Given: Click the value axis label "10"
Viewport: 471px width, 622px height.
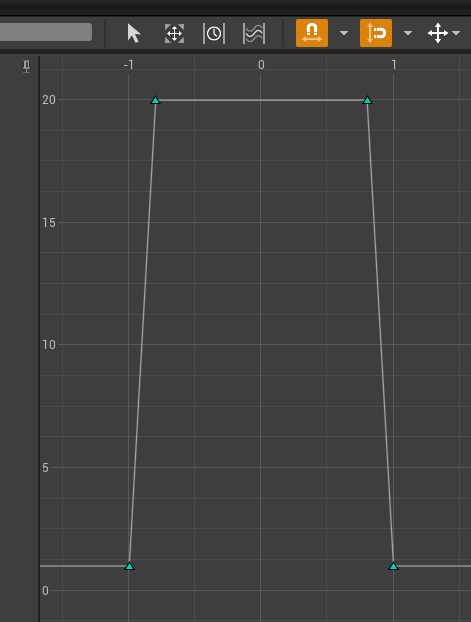Looking at the screenshot, I should point(49,345).
